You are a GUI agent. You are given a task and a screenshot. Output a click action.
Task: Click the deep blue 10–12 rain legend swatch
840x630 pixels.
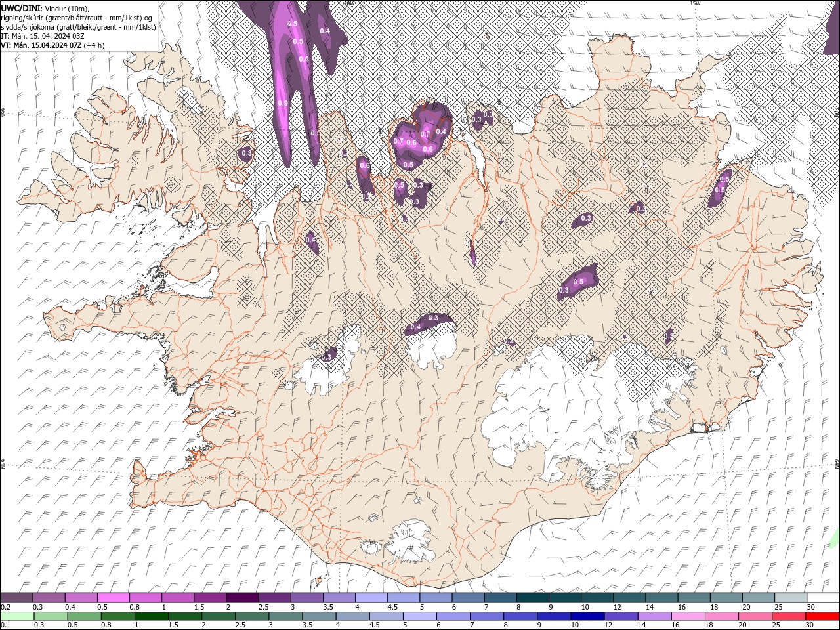pyautogui.click(x=587, y=616)
